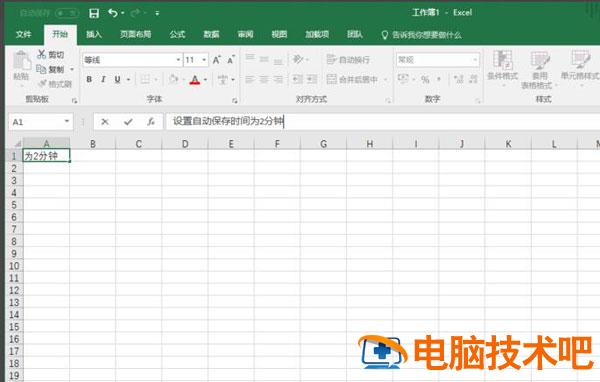
Task: Open the 字体 font dialog launcher
Action: click(x=235, y=101)
